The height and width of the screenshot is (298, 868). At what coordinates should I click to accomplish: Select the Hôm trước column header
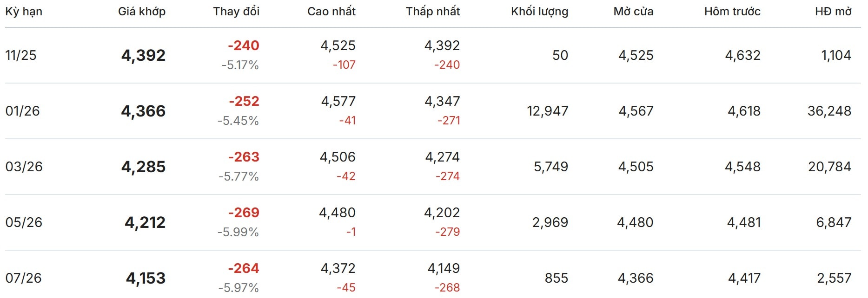[732, 12]
